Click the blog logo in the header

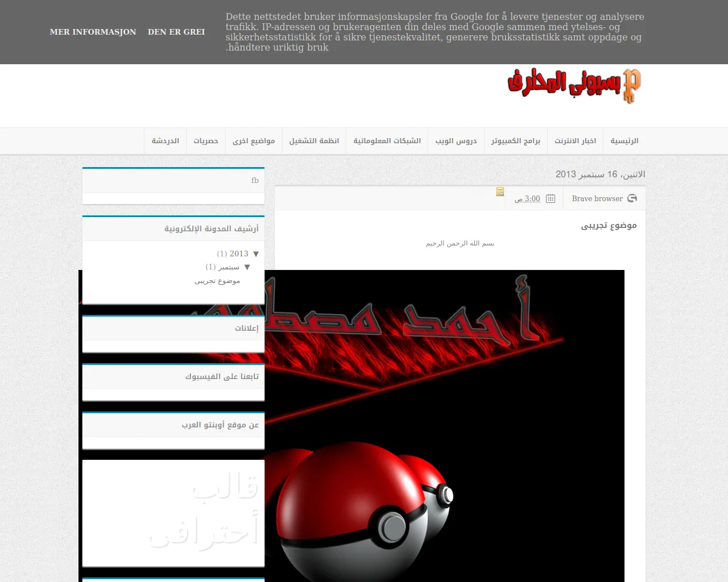pos(574,86)
